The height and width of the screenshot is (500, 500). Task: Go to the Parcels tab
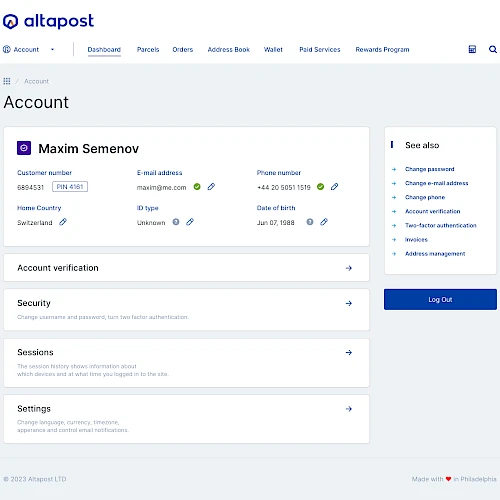click(x=148, y=50)
